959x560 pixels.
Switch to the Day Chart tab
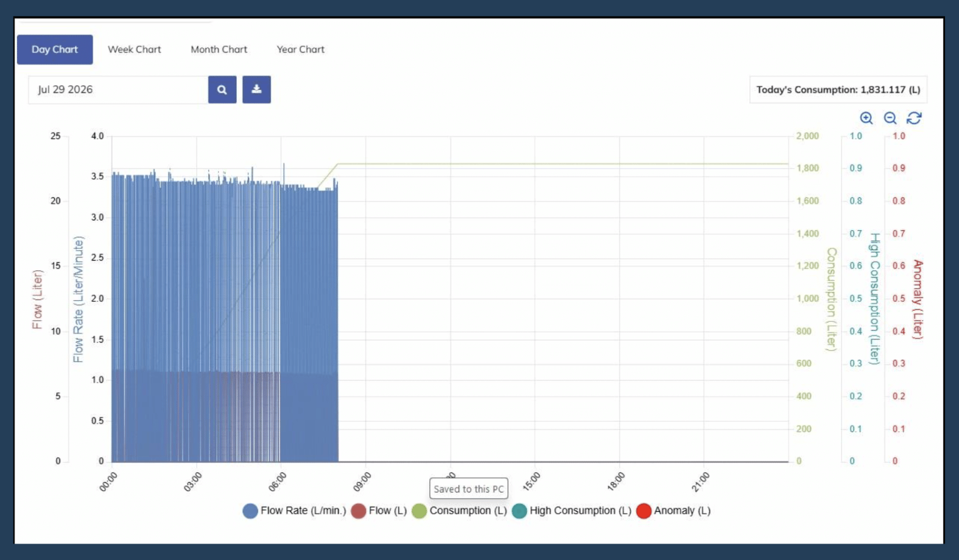(55, 49)
